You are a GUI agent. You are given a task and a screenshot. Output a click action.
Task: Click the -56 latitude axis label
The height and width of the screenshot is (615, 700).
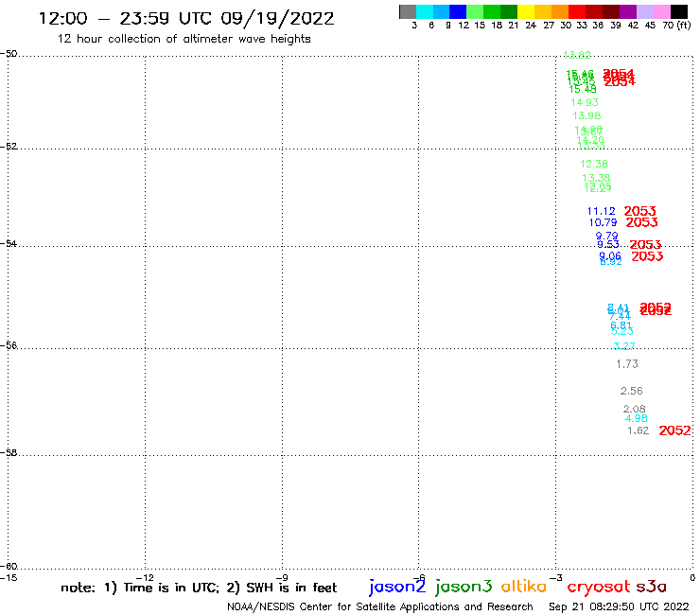(x=9, y=345)
